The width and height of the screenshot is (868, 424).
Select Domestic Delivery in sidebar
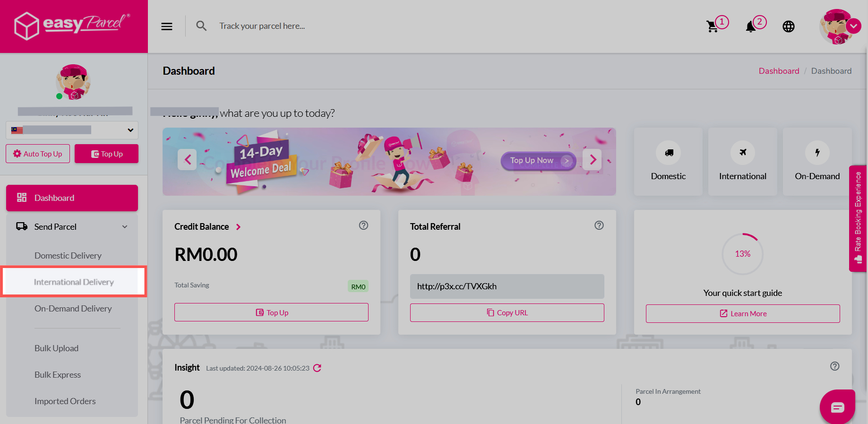pos(68,256)
